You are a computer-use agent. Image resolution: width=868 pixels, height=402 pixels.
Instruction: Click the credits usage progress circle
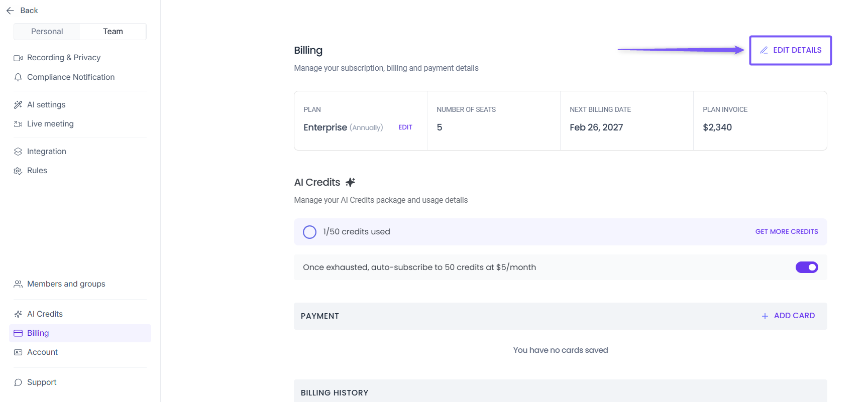click(309, 232)
